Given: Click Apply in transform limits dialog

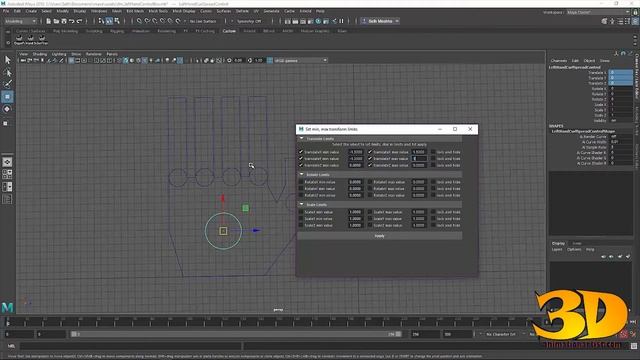Looking at the screenshot, I should [x=380, y=236].
